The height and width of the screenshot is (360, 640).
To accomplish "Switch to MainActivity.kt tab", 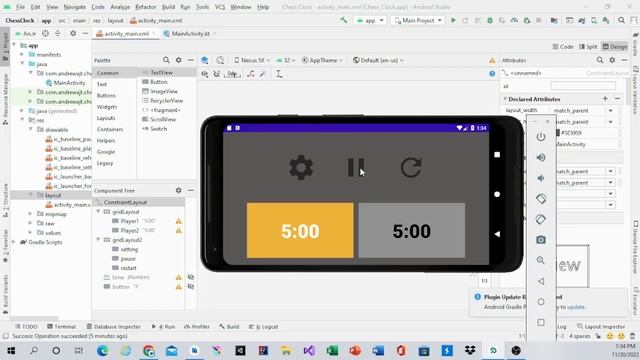I will pyautogui.click(x=190, y=33).
